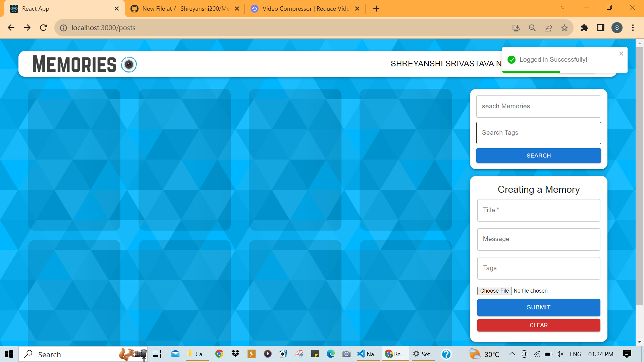Expand the hidden icons chevron in system tray

pos(512,354)
